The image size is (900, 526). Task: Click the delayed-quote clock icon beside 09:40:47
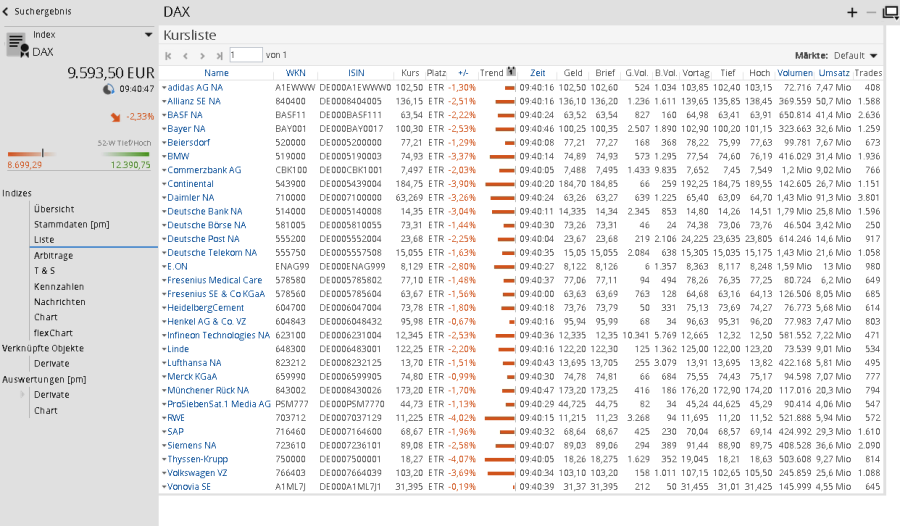pyautogui.click(x=108, y=89)
